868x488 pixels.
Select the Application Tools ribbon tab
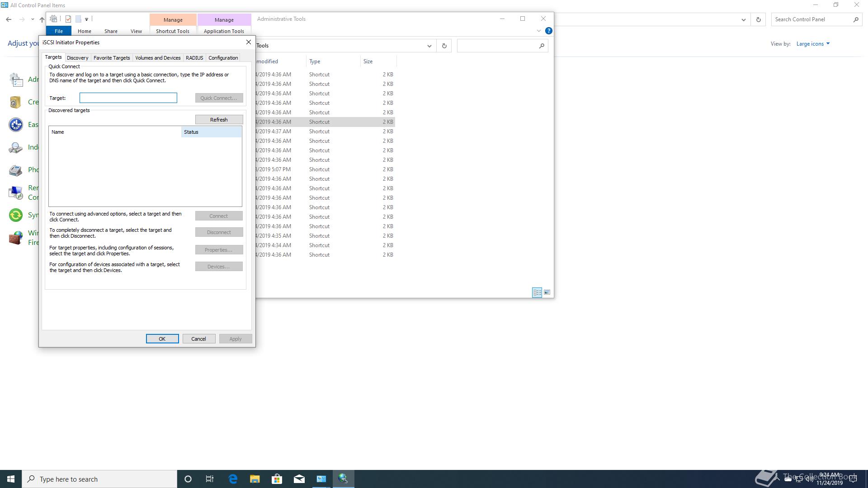[224, 31]
